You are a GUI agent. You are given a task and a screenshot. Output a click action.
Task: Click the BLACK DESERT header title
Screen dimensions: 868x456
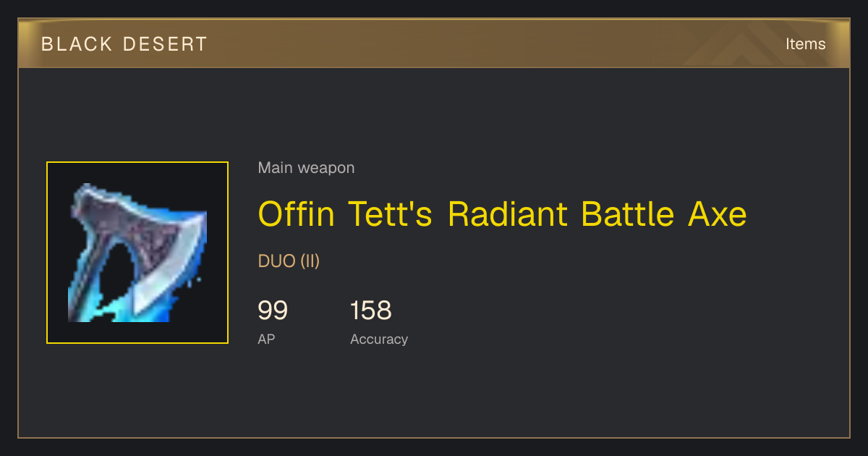(x=124, y=44)
